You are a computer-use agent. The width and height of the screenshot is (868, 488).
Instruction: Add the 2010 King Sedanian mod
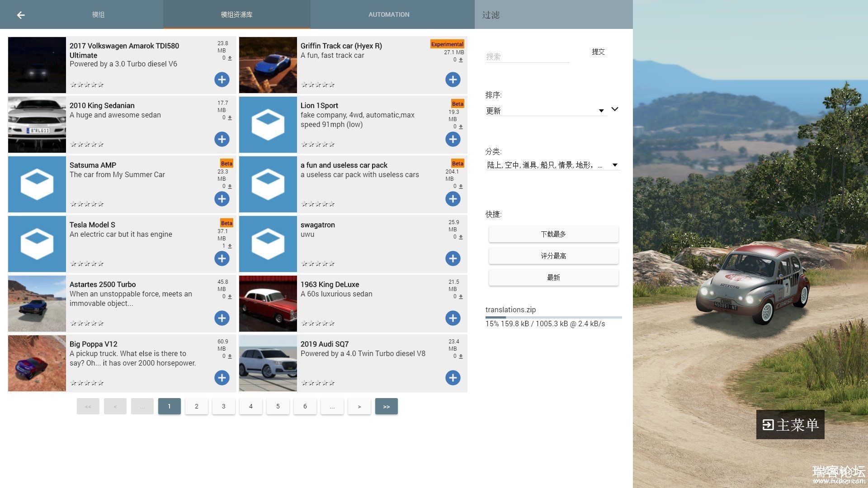(x=222, y=139)
